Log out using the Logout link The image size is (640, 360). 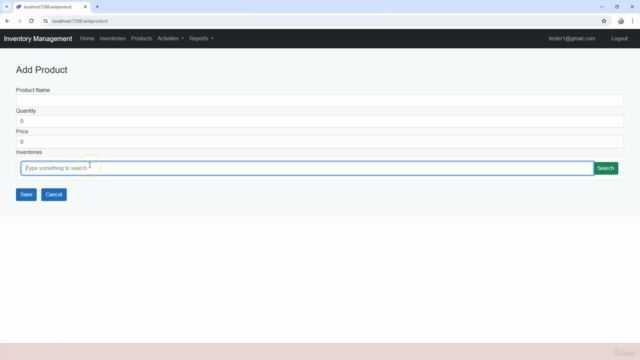click(x=619, y=38)
